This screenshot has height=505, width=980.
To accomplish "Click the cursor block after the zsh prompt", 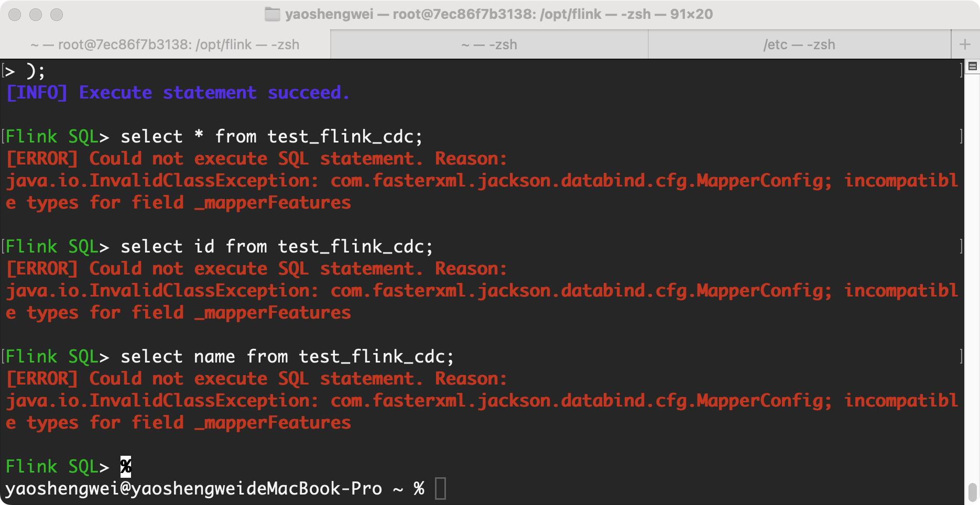I will point(440,489).
